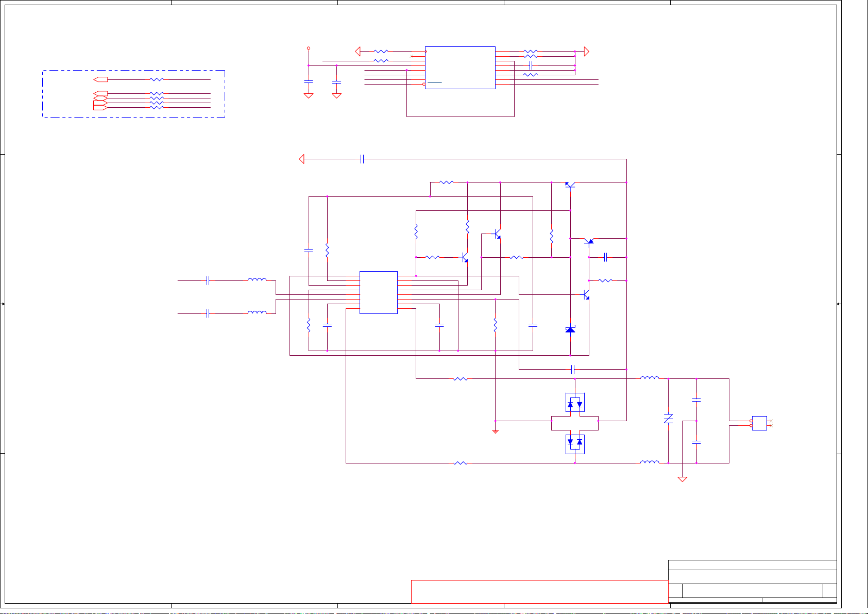Select the upper inductor next to the varistor

point(649,378)
